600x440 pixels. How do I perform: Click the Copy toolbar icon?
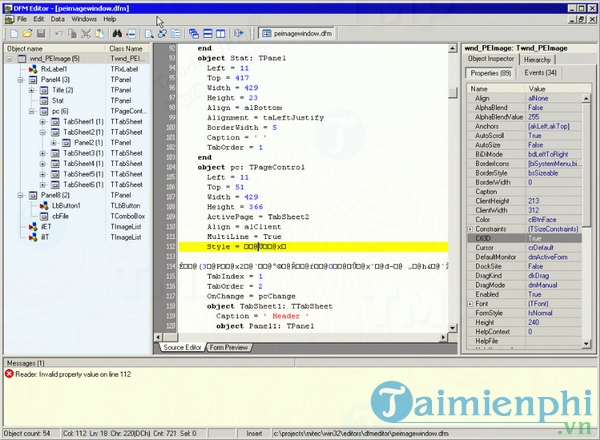(x=72, y=34)
